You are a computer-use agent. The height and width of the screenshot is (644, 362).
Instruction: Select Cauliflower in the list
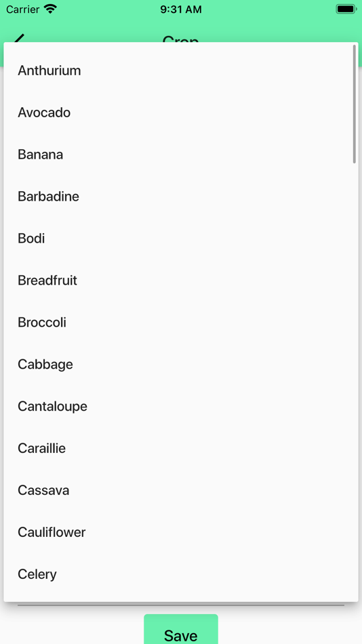181,532
